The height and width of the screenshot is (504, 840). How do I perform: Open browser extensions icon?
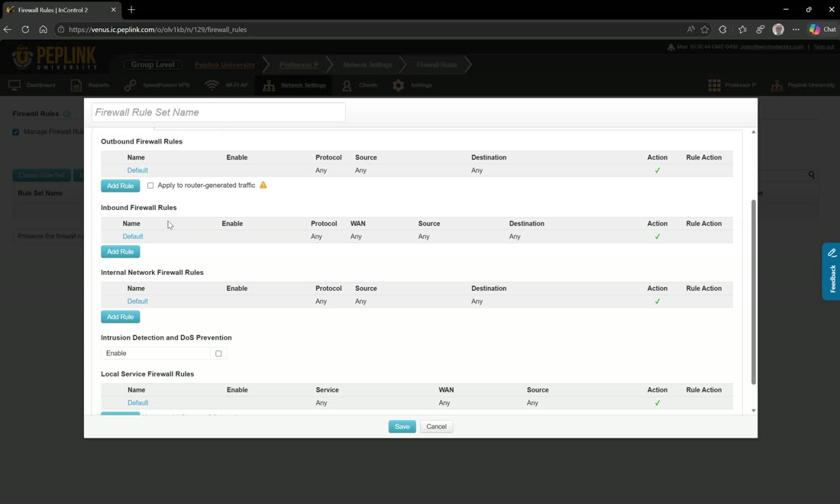pos(722,30)
